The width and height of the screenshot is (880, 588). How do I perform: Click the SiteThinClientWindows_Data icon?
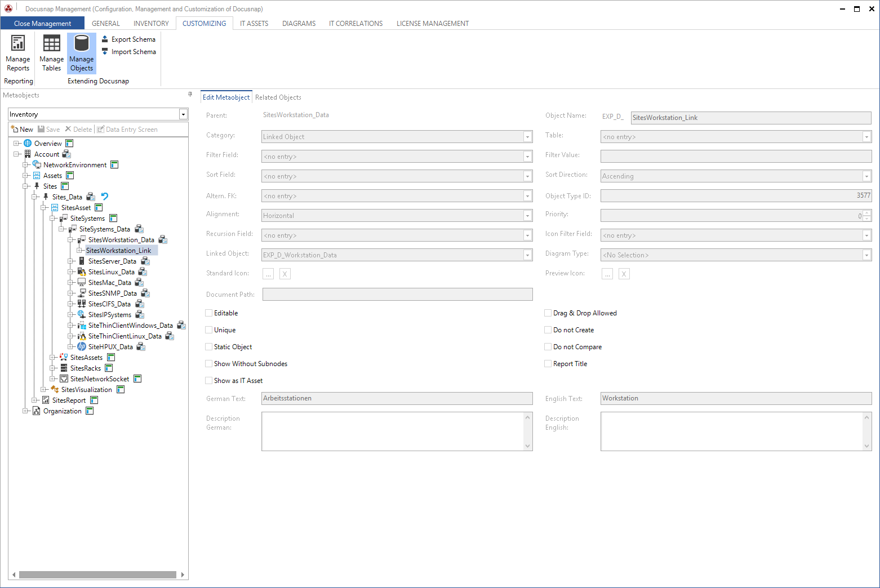(82, 325)
